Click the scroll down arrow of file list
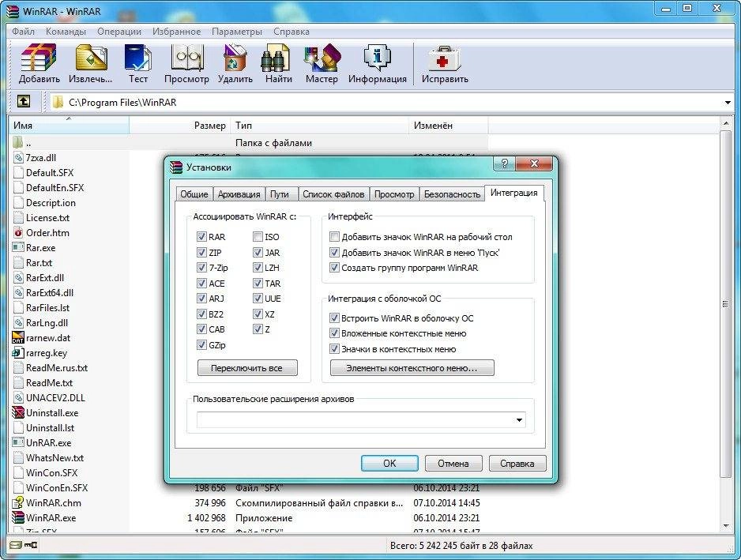 726,525
